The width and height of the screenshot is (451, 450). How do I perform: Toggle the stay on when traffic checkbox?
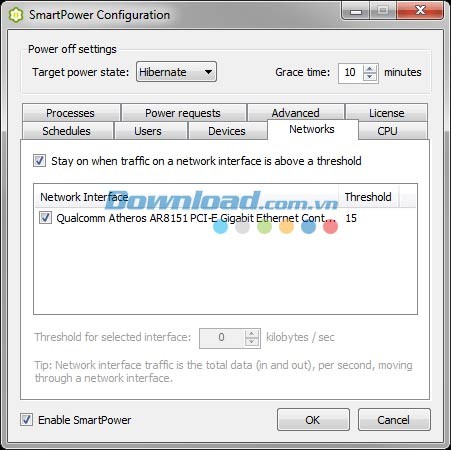[39, 161]
